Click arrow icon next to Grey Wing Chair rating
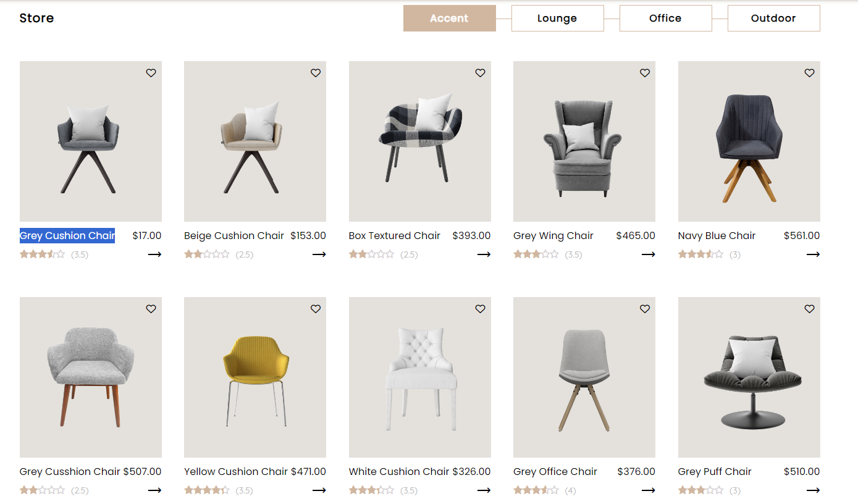Screen dimensions: 858x504 coord(648,254)
